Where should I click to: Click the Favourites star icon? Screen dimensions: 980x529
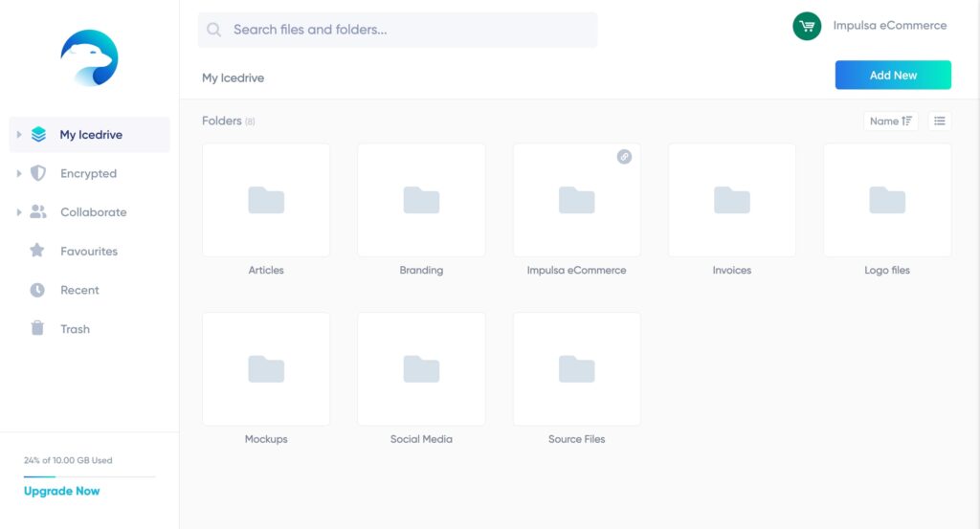37,251
